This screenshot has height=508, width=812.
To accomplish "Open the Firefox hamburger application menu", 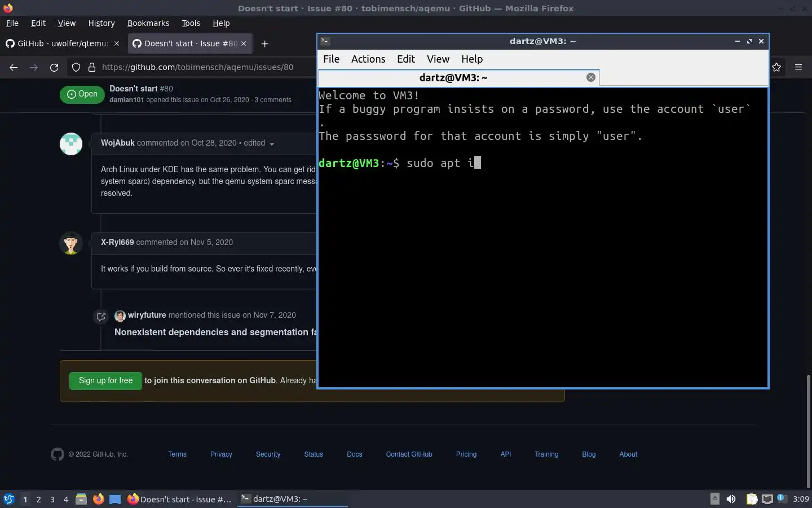I will [x=798, y=67].
